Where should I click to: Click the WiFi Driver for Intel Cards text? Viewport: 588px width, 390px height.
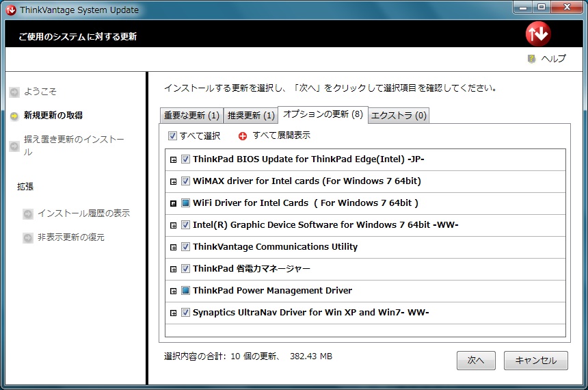point(305,203)
